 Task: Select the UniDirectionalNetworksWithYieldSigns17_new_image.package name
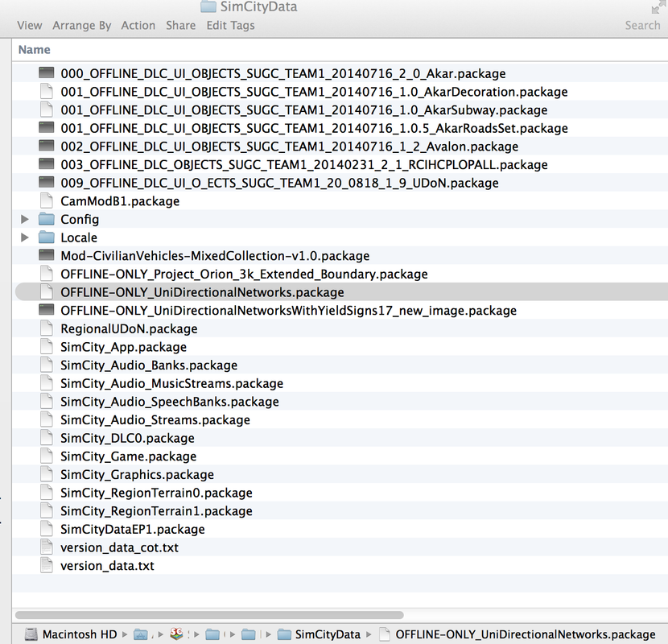[x=288, y=311]
